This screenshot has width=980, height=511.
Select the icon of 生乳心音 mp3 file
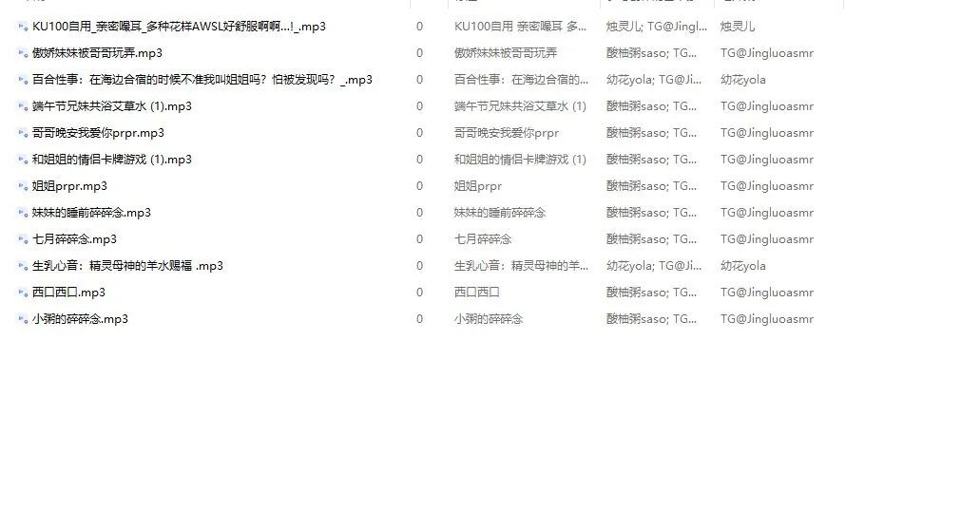(23, 266)
